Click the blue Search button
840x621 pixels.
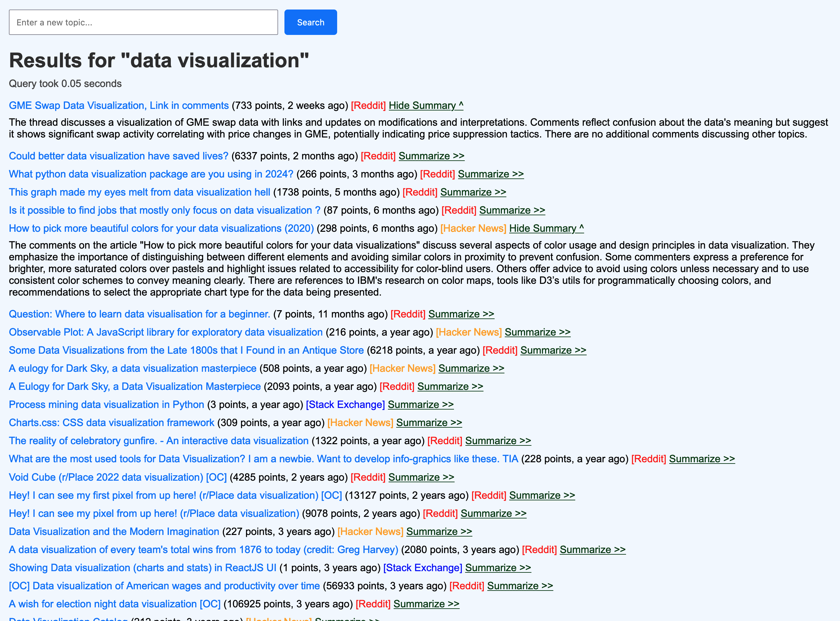tap(310, 22)
